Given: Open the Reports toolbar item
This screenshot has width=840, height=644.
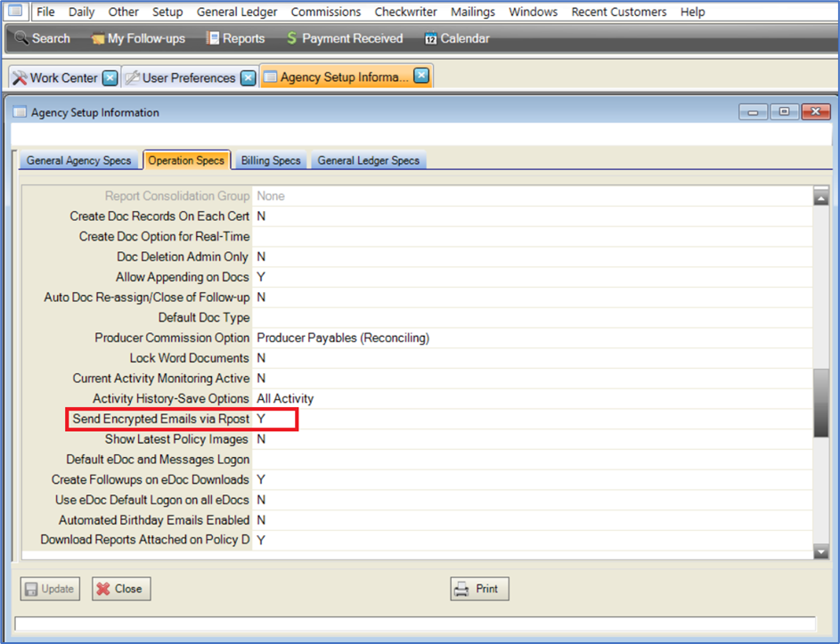Looking at the screenshot, I should pyautogui.click(x=235, y=38).
